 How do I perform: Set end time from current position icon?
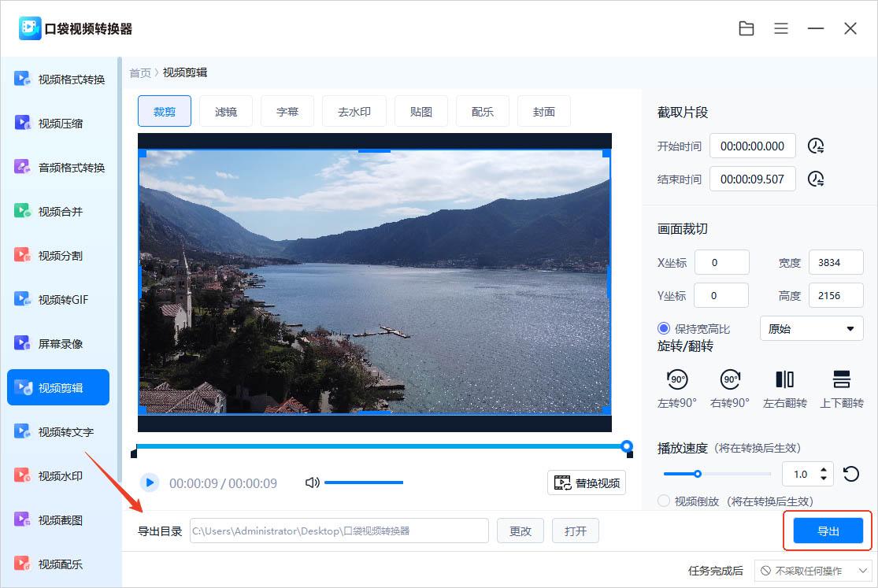pyautogui.click(x=816, y=179)
